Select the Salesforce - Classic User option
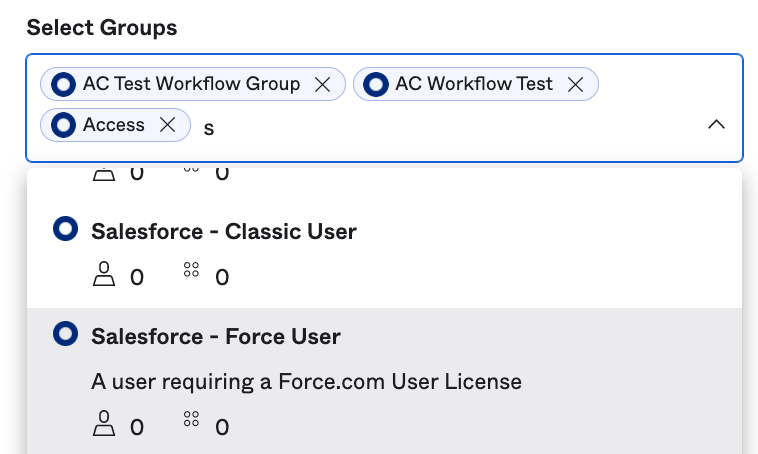Viewport: 758px width, 454px height. pos(384,254)
